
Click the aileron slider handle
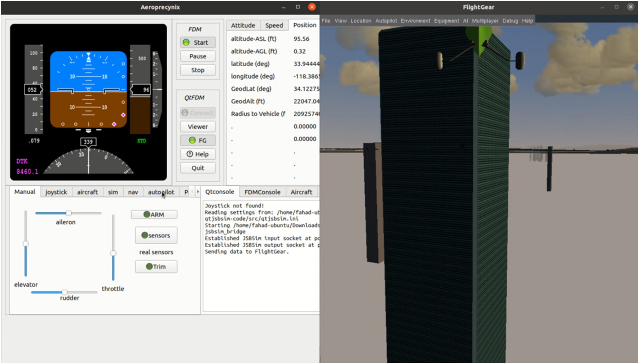click(69, 213)
